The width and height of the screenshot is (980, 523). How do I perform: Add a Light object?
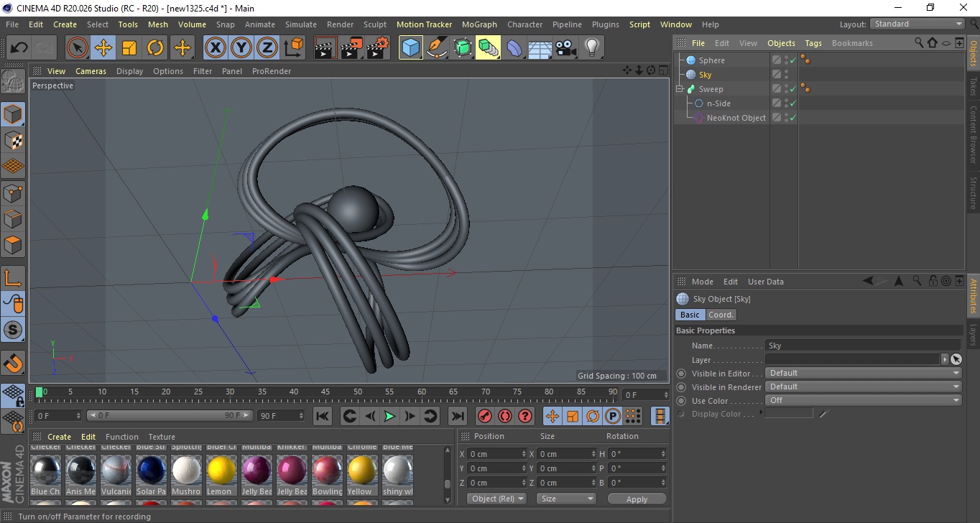pyautogui.click(x=592, y=48)
